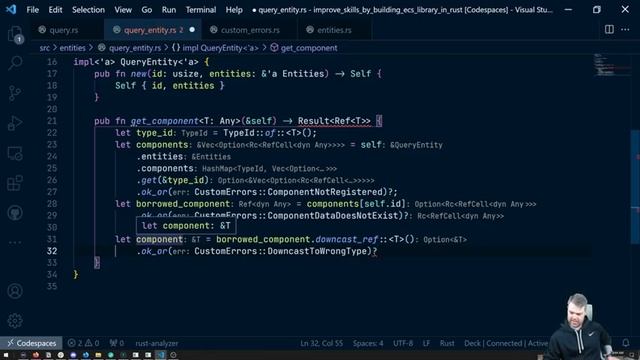
Task: Click the VS Code logo icon
Action: click(11, 9)
